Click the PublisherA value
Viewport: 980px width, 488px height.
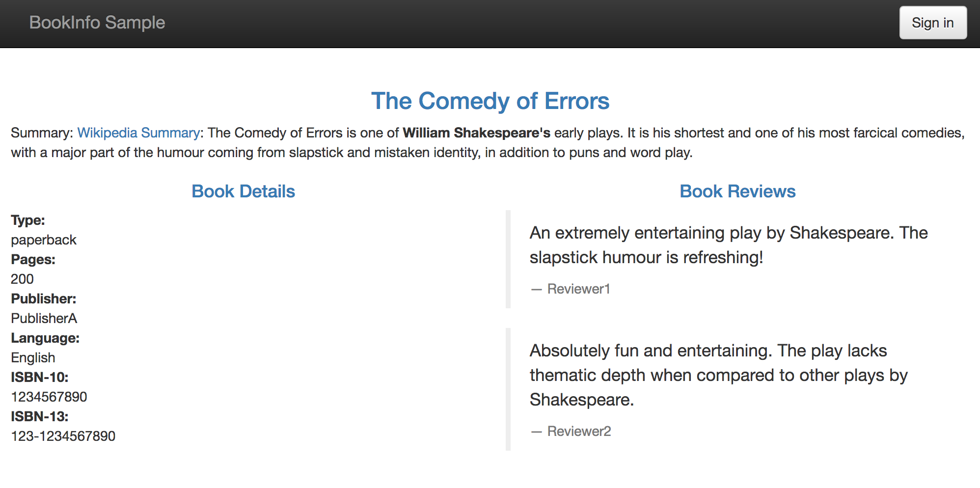pos(44,318)
